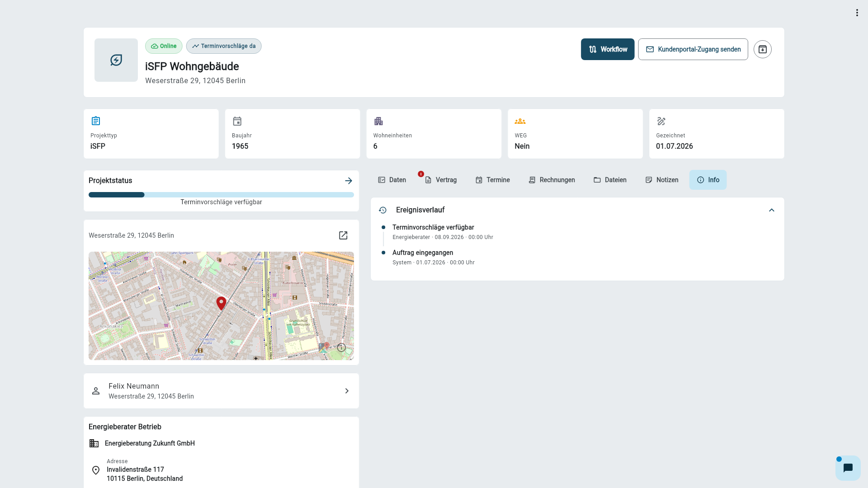
Task: Click the Online status badge
Action: coord(164,46)
